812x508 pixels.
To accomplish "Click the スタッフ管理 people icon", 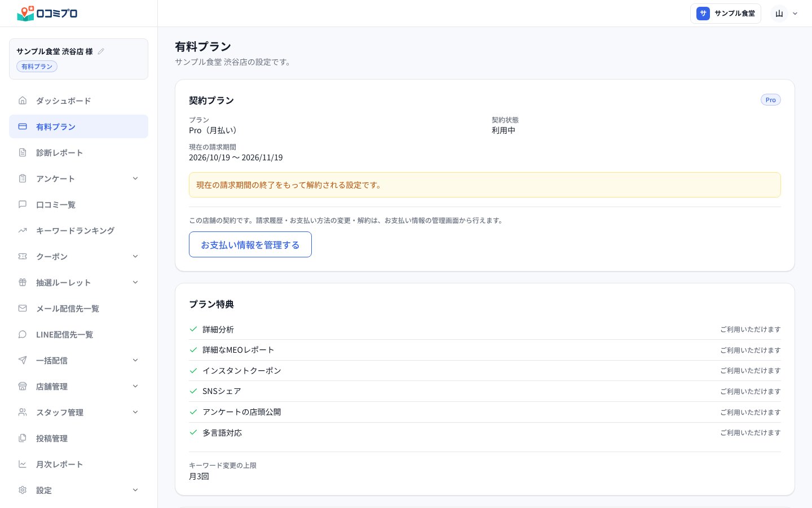I will [x=23, y=412].
